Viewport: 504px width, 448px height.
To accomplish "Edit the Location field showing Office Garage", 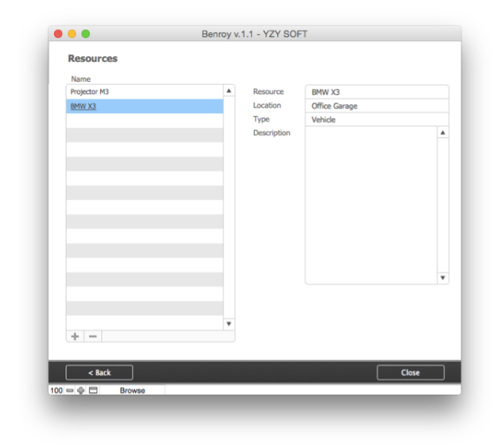I will click(x=376, y=106).
